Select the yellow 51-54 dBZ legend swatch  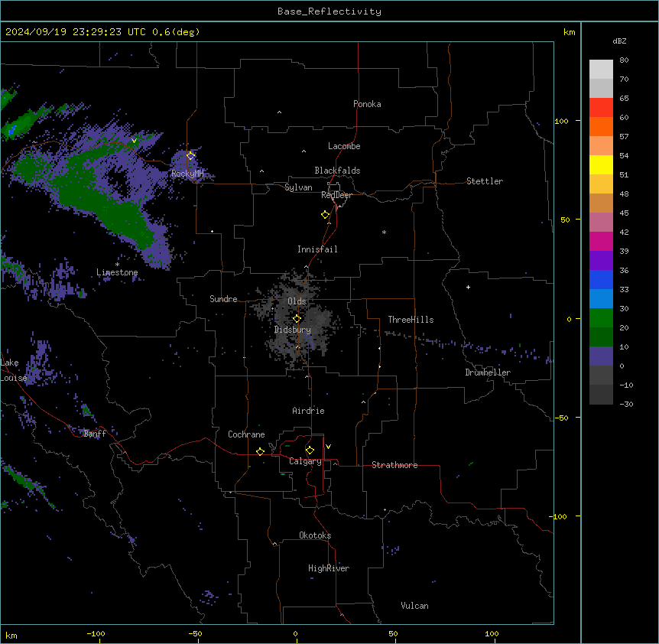point(601,164)
